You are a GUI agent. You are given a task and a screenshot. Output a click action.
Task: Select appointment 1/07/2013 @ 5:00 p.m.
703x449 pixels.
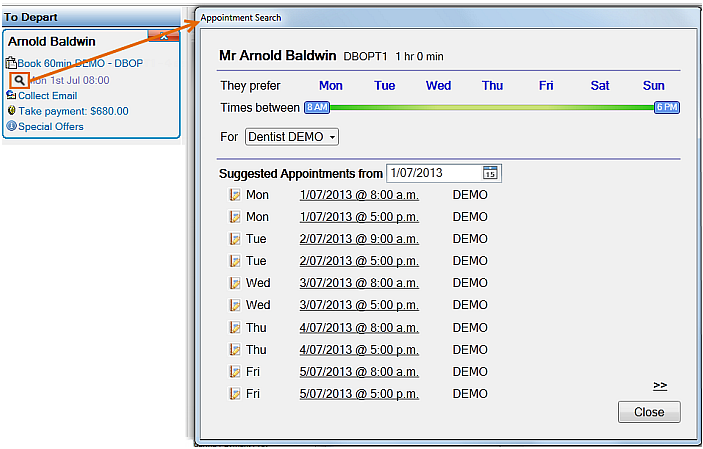pos(359,217)
